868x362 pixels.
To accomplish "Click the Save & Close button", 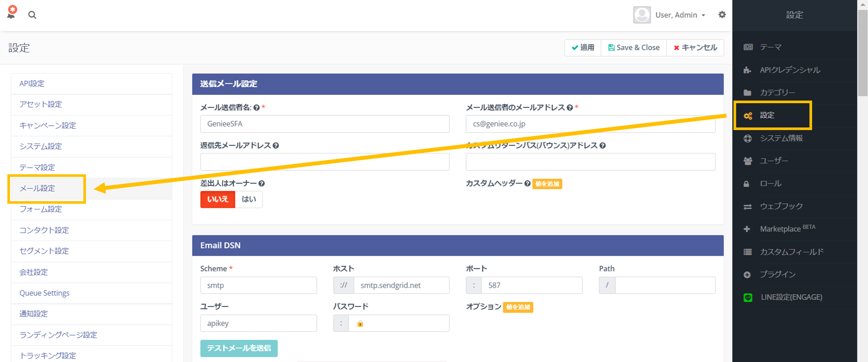I will click(x=634, y=48).
